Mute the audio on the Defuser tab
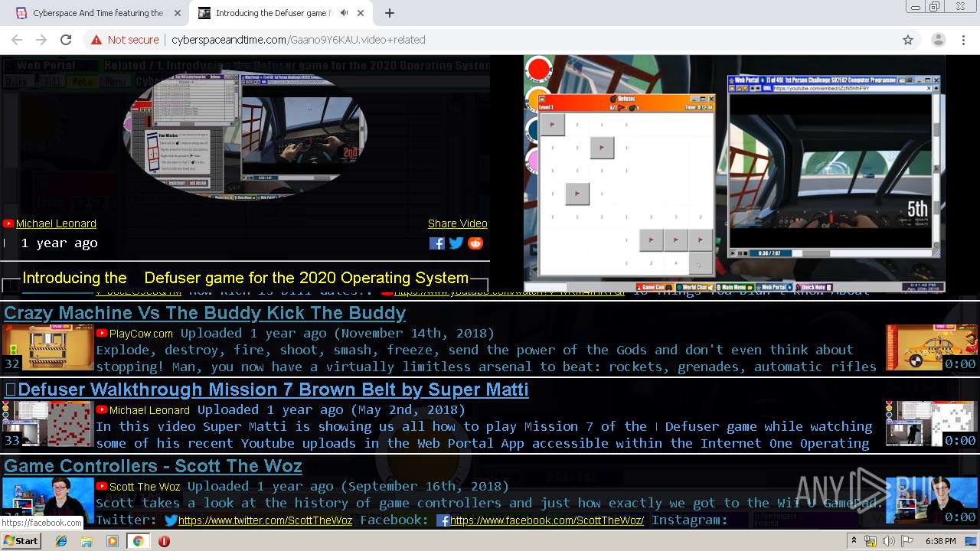 pos(344,13)
